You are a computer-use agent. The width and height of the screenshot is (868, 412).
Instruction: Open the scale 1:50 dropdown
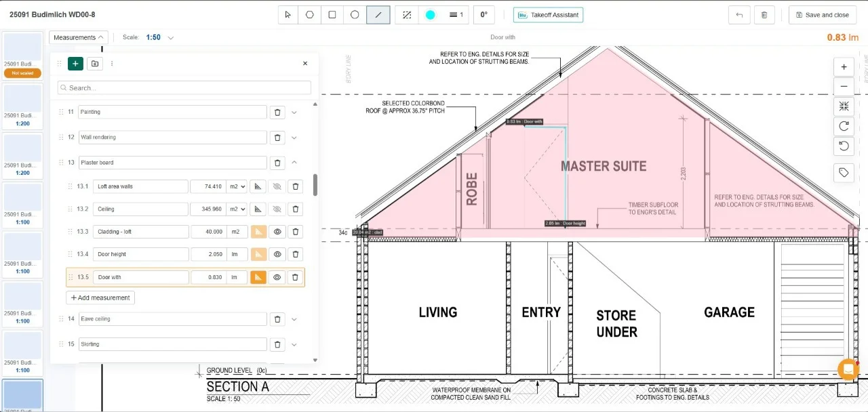pos(160,37)
